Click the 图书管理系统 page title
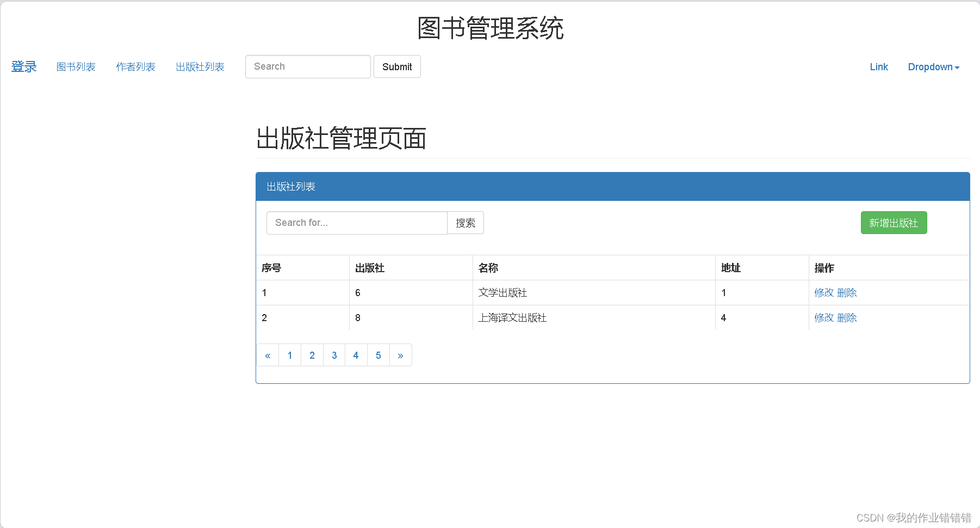The height and width of the screenshot is (528, 980). (x=491, y=28)
